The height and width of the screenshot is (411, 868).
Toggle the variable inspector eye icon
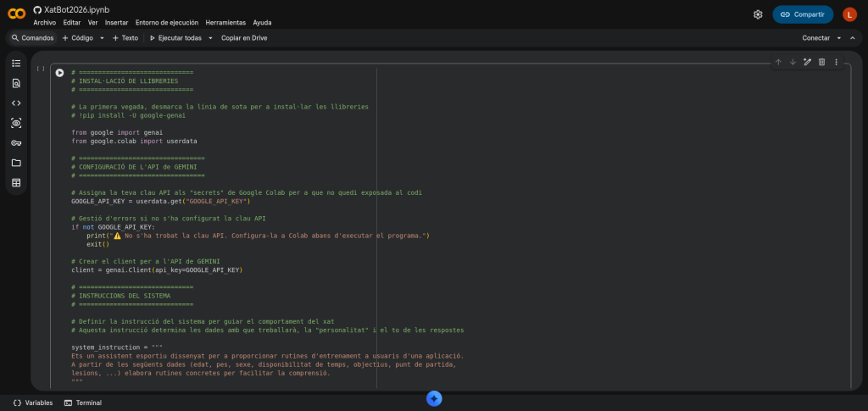(x=16, y=123)
